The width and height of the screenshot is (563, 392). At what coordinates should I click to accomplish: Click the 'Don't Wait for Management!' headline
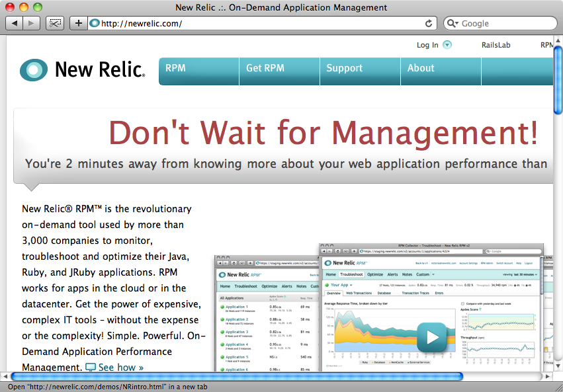(323, 133)
